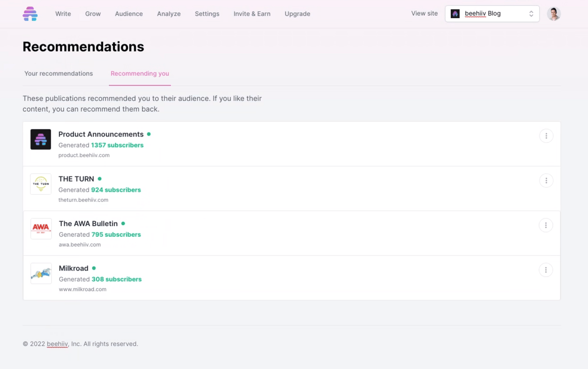588x369 pixels.
Task: Open The AWA Bulletin publication title
Action: click(88, 224)
